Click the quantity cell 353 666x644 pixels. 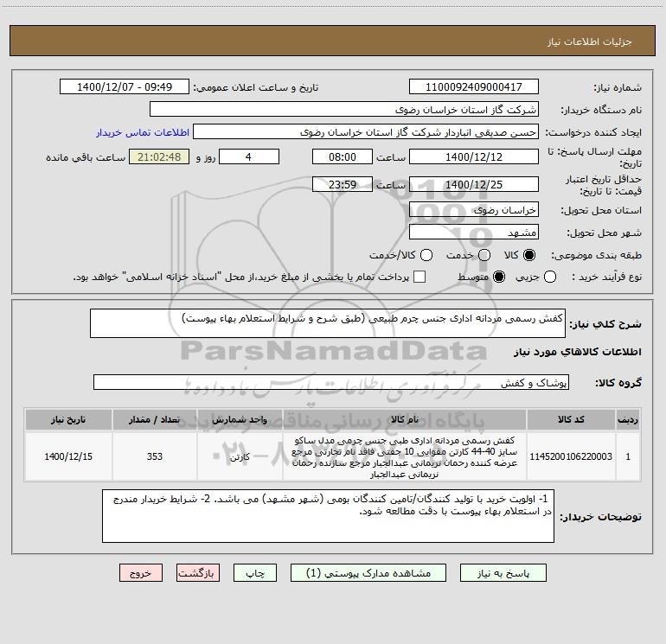(x=154, y=456)
